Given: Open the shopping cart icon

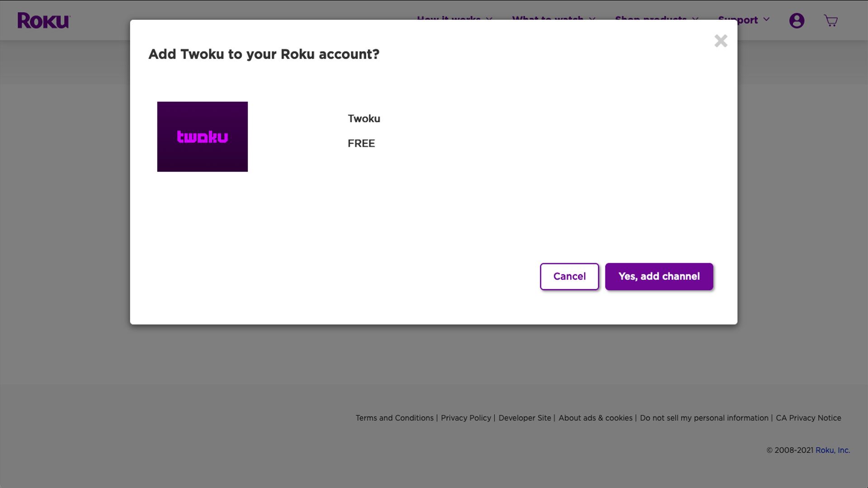Looking at the screenshot, I should pos(831,20).
